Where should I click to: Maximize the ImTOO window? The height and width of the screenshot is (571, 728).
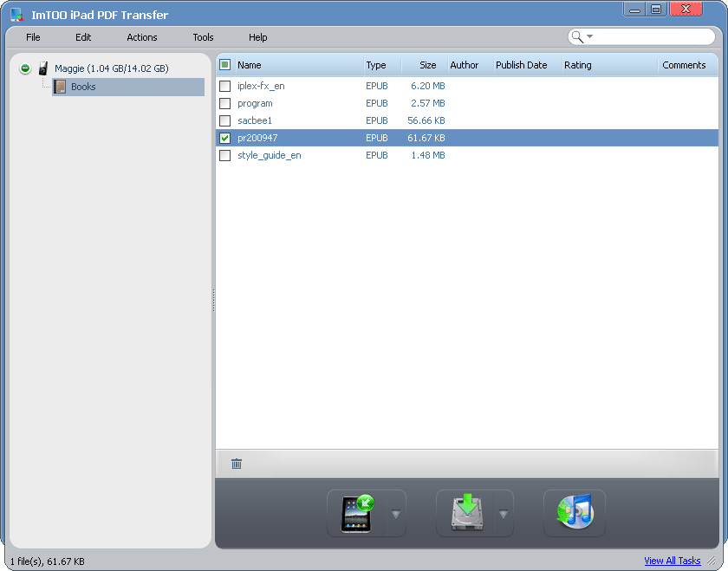point(656,10)
